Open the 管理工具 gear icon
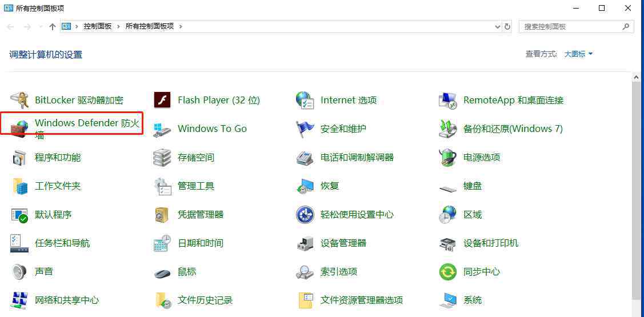The height and width of the screenshot is (317, 644). pyautogui.click(x=163, y=186)
